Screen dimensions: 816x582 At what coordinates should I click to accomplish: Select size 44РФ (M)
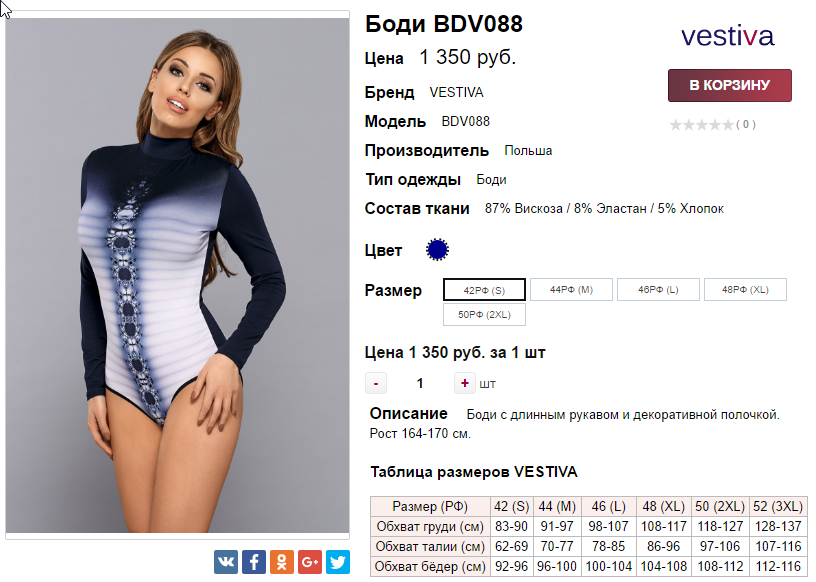pos(571,290)
